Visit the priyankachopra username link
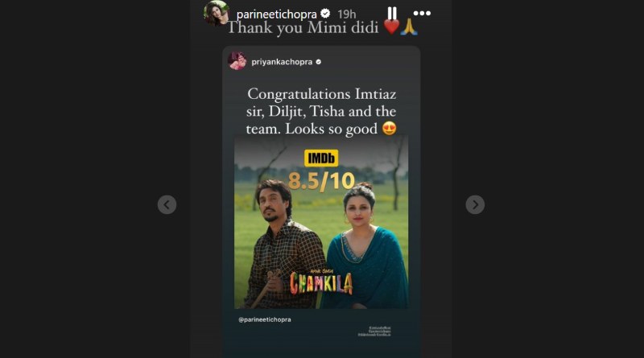The image size is (644, 358). [282, 62]
